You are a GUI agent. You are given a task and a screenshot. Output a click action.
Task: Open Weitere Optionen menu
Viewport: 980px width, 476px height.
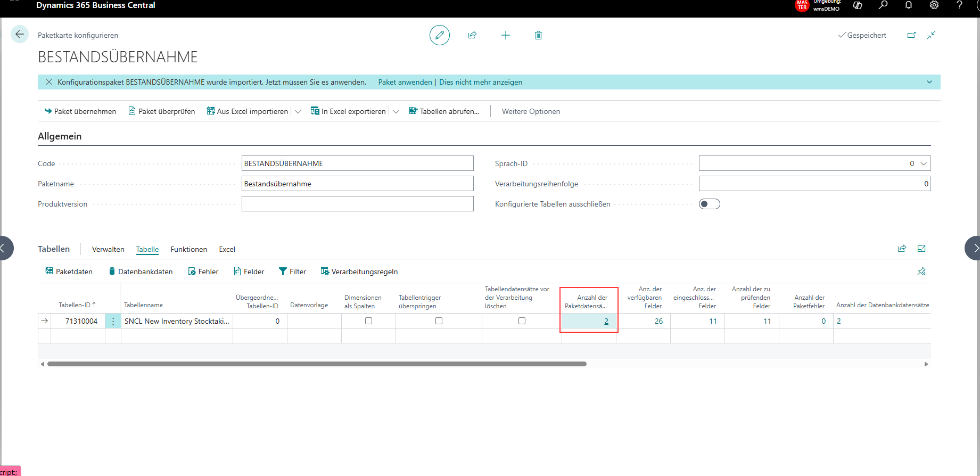[x=531, y=111]
